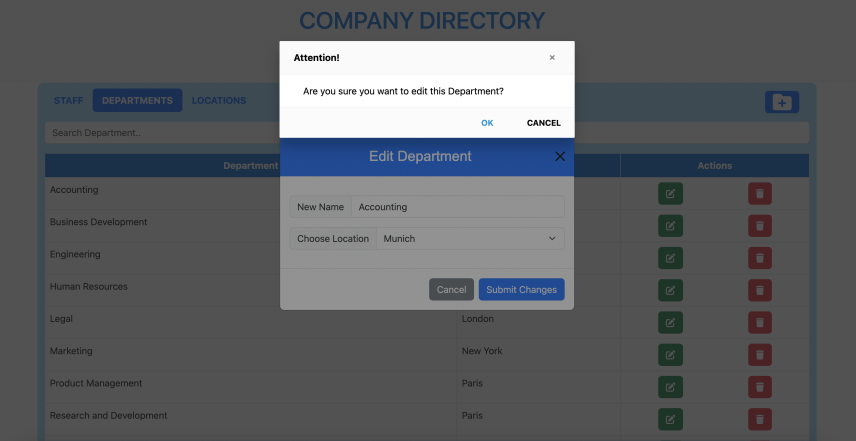Image resolution: width=856 pixels, height=441 pixels.
Task: Click edit icon for Human Resources row
Action: click(670, 290)
